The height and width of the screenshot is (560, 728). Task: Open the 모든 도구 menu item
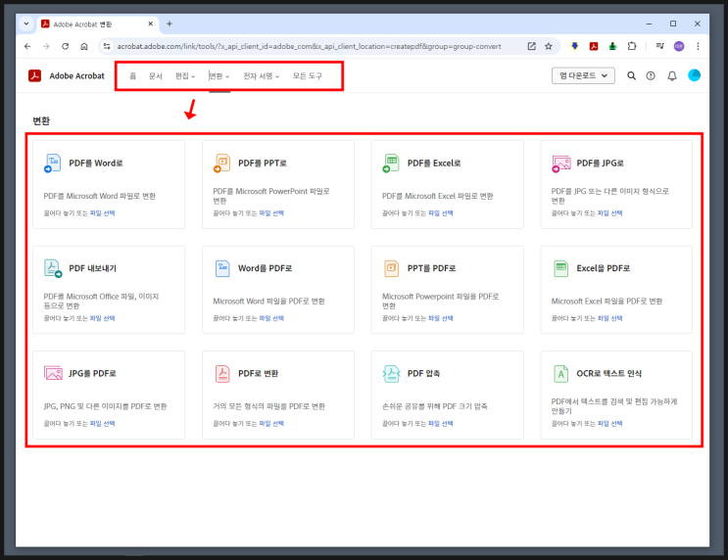click(308, 76)
